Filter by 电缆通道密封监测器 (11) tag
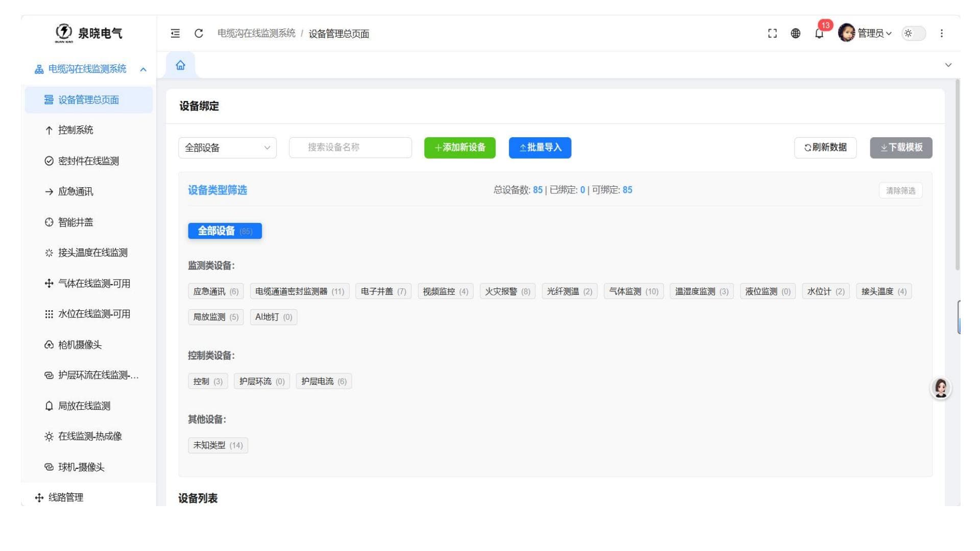This screenshot has height=551, width=980. [300, 291]
